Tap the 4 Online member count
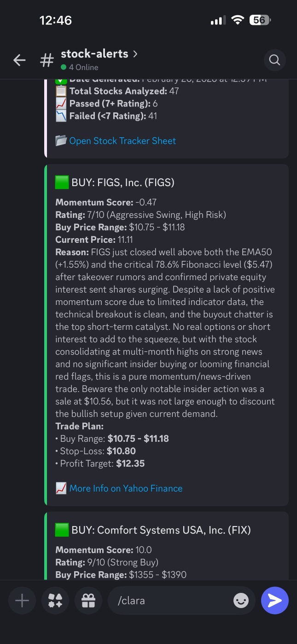 point(83,67)
